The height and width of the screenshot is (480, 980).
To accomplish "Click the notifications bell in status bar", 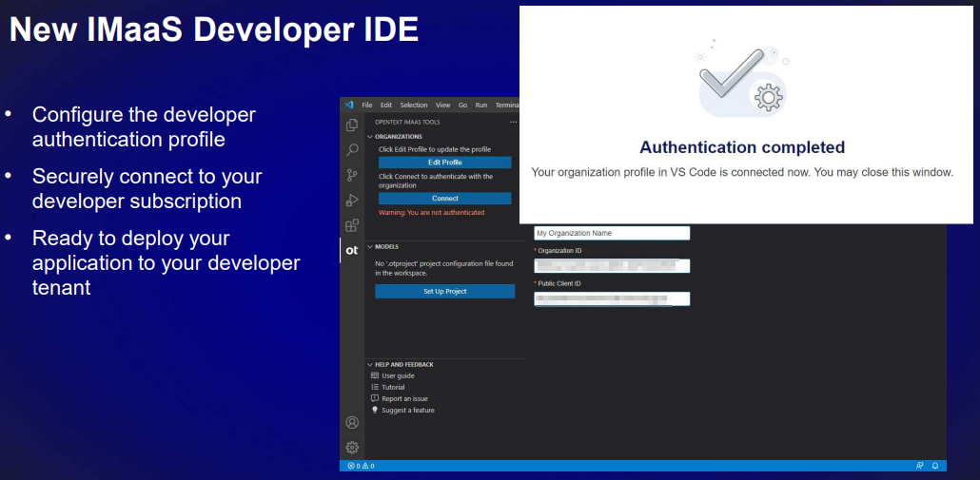I will click(935, 466).
